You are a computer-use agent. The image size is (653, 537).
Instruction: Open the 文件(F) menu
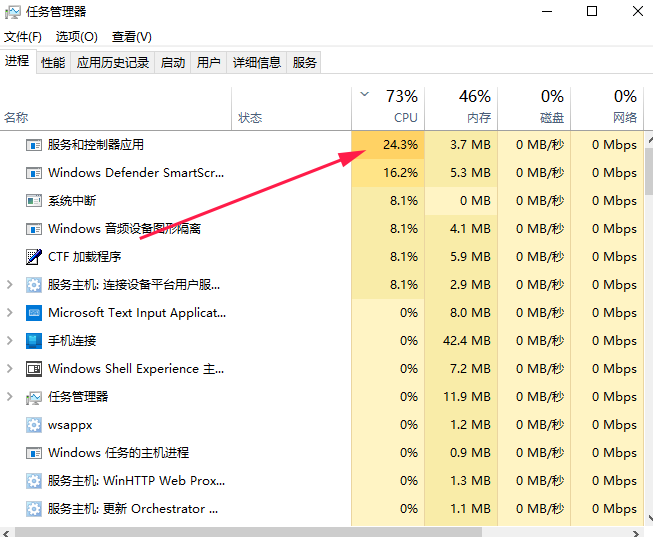pos(23,37)
